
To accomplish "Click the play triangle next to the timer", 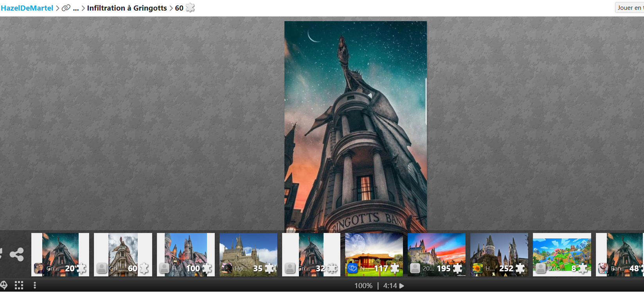I will [x=401, y=286].
